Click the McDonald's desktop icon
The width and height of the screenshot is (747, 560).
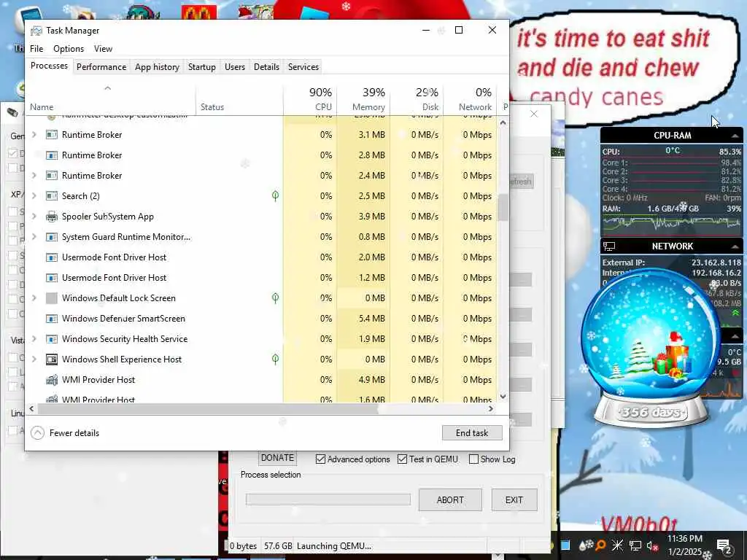tap(199, 12)
